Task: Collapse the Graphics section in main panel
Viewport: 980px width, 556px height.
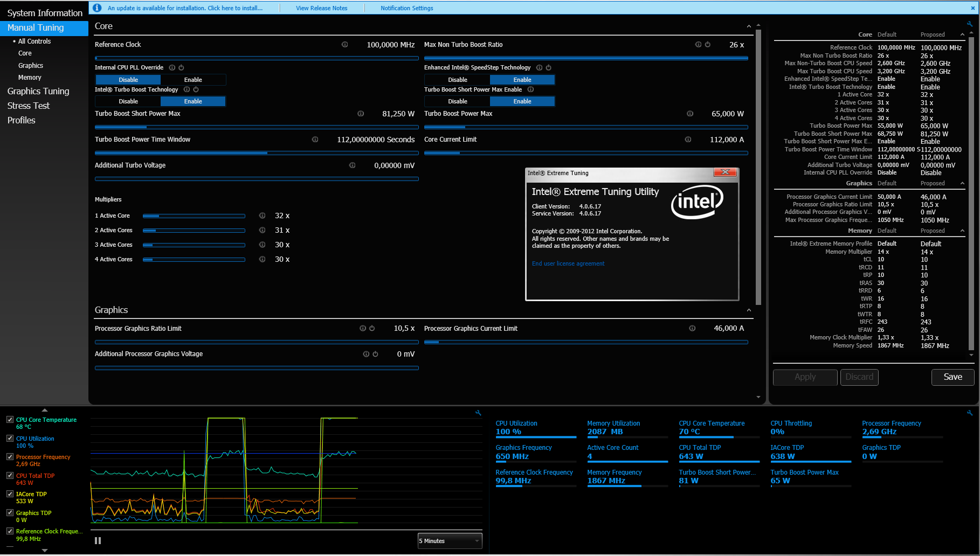Action: coord(749,310)
